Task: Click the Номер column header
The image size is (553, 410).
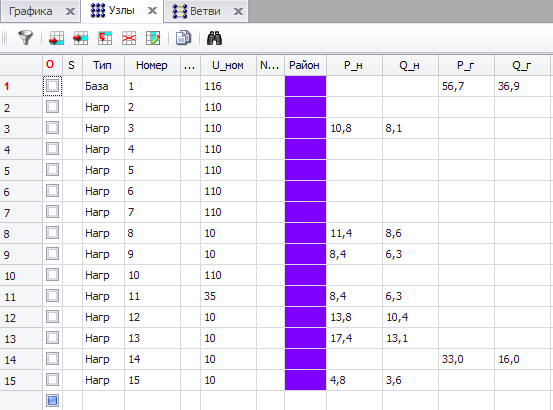Action: [152, 65]
